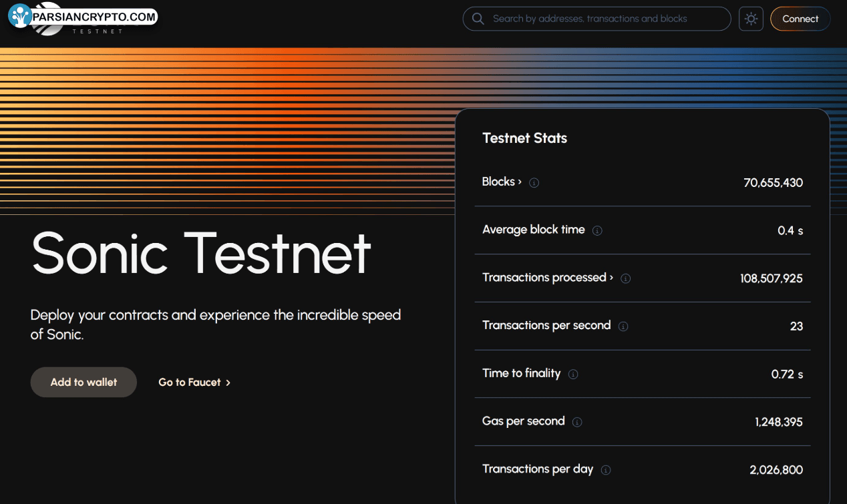Click the 70,655,430 blocks count value
The width and height of the screenshot is (847, 504).
pyautogui.click(x=773, y=183)
